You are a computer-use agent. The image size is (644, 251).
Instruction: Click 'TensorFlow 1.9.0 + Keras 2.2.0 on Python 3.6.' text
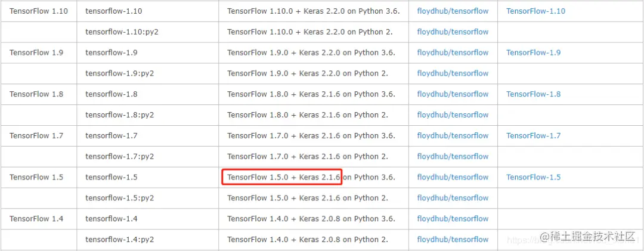coord(311,52)
